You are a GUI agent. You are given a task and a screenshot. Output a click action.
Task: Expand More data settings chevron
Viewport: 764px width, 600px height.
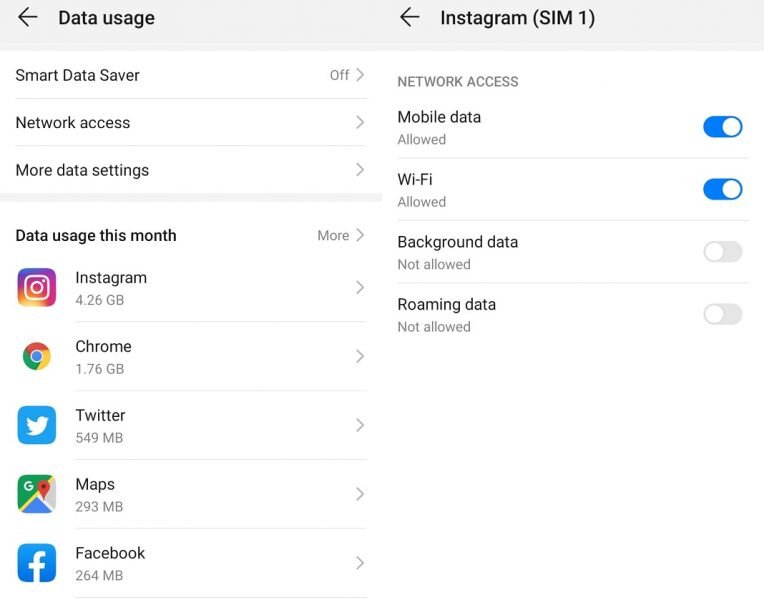pos(360,170)
